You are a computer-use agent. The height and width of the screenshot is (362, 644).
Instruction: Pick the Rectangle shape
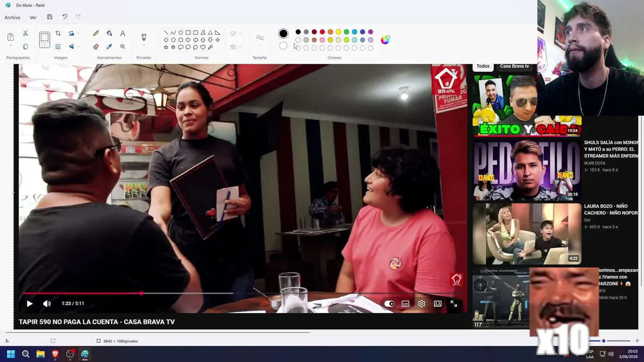(x=188, y=33)
